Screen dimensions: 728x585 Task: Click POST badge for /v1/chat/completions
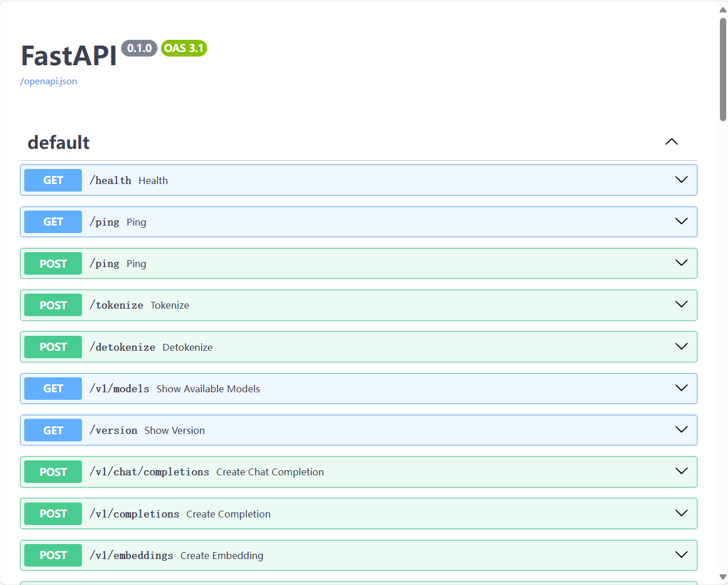pyautogui.click(x=53, y=471)
